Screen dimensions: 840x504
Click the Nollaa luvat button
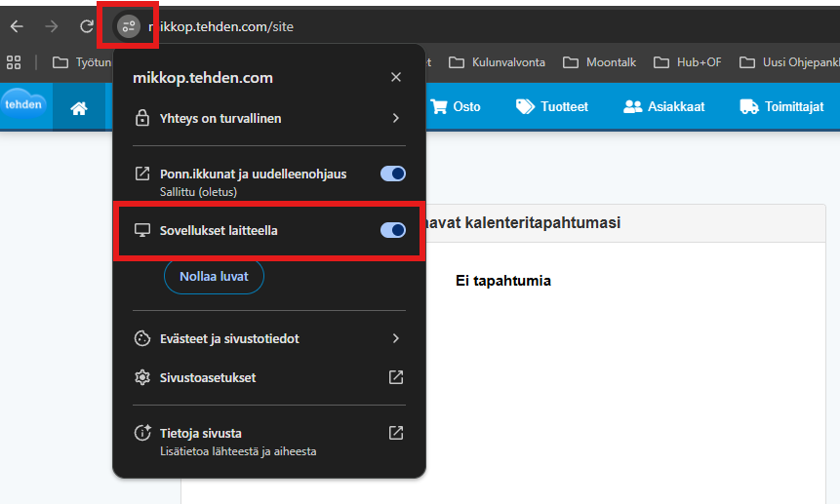[x=214, y=277]
